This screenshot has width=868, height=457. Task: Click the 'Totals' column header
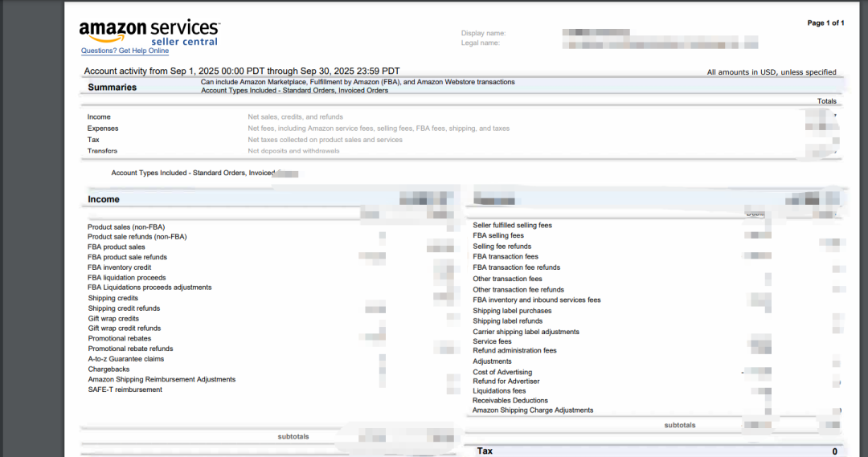click(826, 101)
